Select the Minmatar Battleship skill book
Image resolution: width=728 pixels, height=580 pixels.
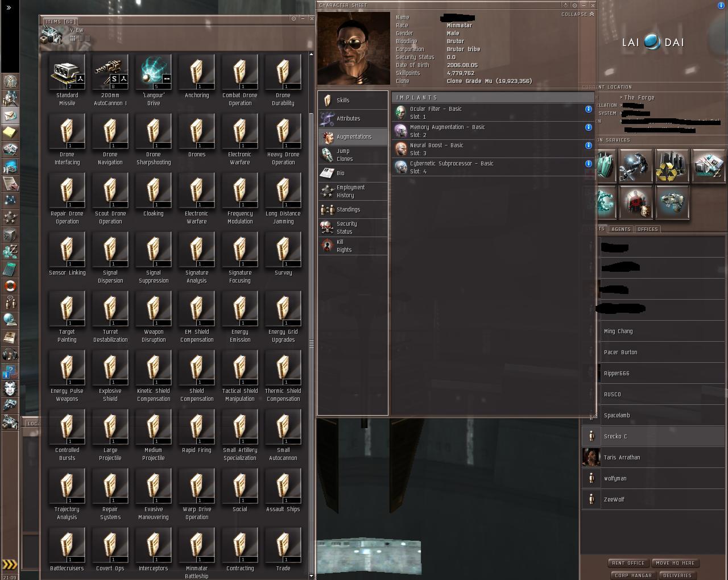197,554
